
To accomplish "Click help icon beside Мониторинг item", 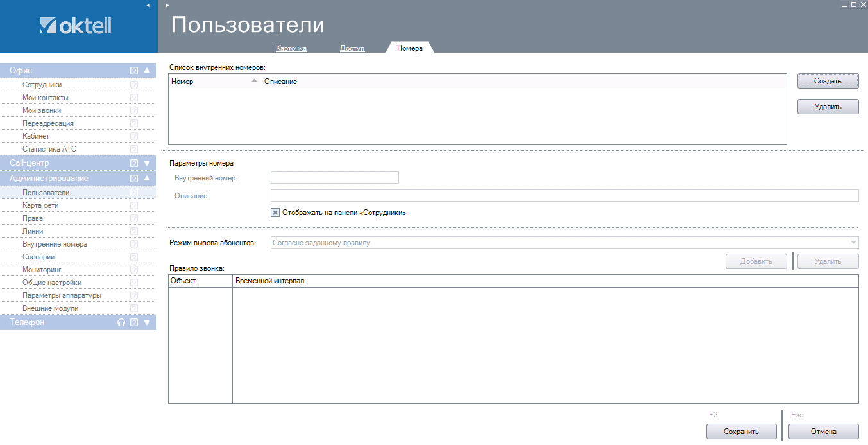I will coord(134,270).
